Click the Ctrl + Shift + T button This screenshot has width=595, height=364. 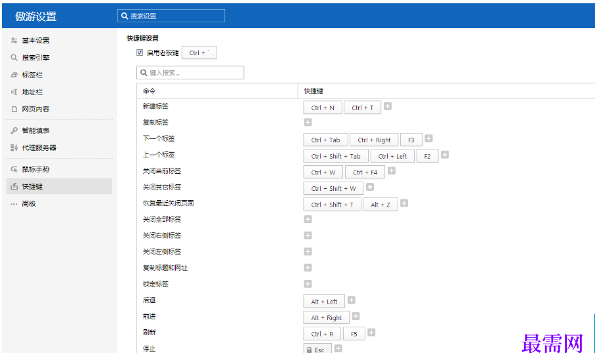click(x=333, y=205)
